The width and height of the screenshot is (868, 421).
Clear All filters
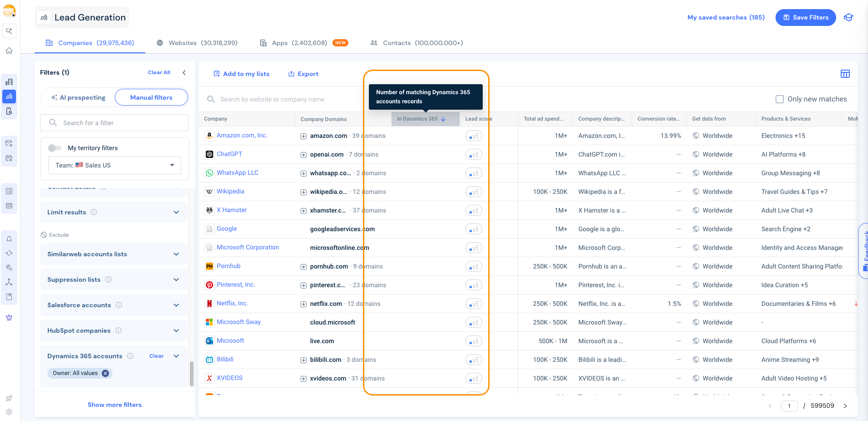159,72
